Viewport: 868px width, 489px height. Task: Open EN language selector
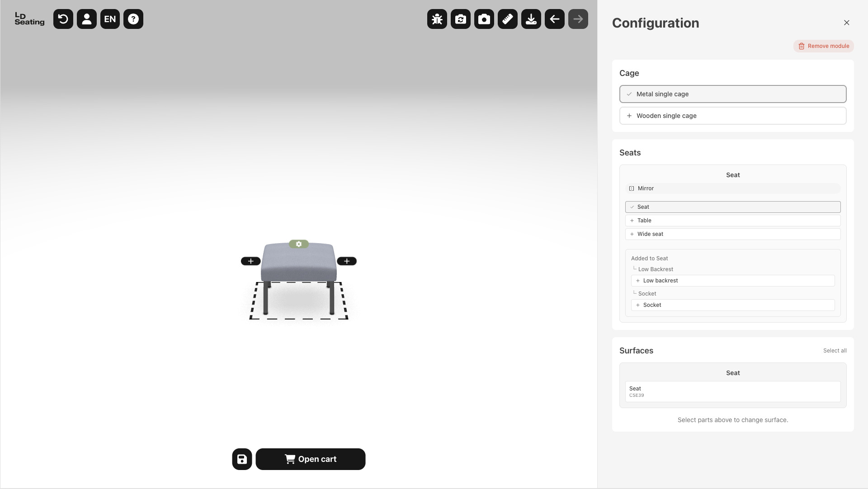point(110,19)
